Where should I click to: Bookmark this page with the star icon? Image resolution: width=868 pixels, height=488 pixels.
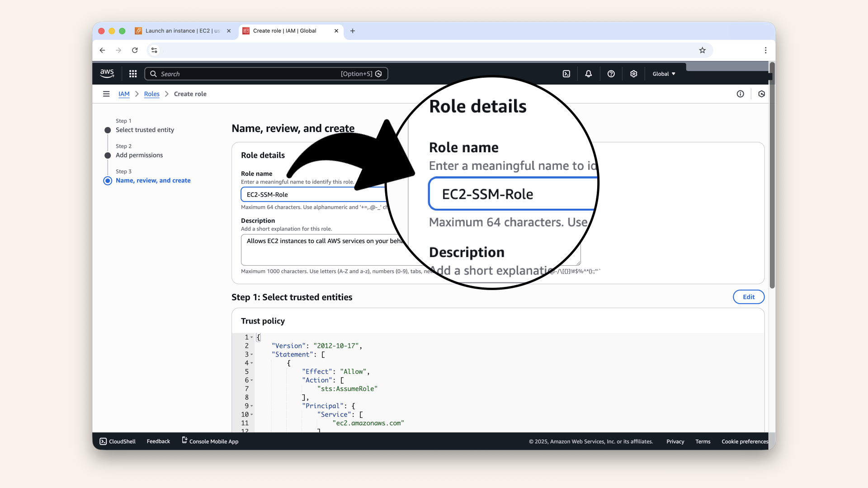pos(702,50)
